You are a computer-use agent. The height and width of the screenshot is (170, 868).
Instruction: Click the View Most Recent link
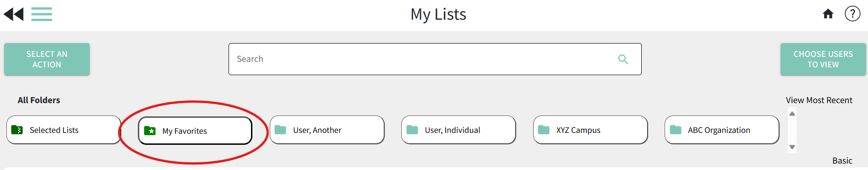[819, 100]
